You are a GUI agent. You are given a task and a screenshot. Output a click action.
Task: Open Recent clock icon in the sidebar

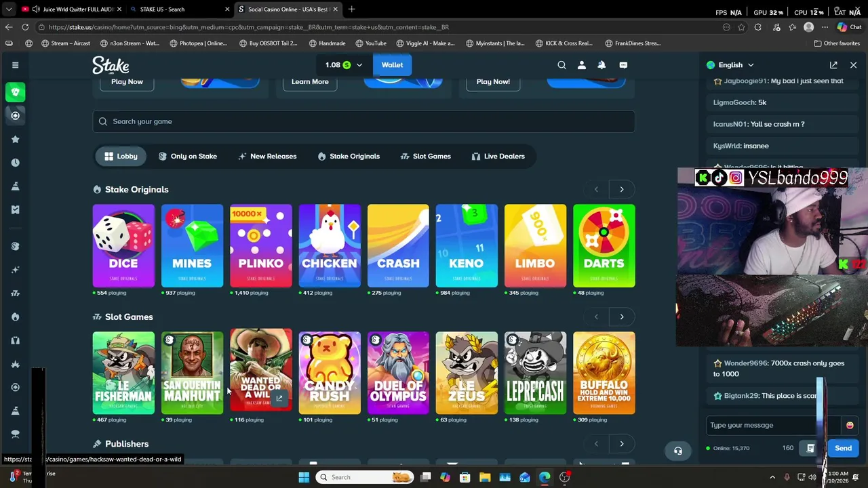15,163
